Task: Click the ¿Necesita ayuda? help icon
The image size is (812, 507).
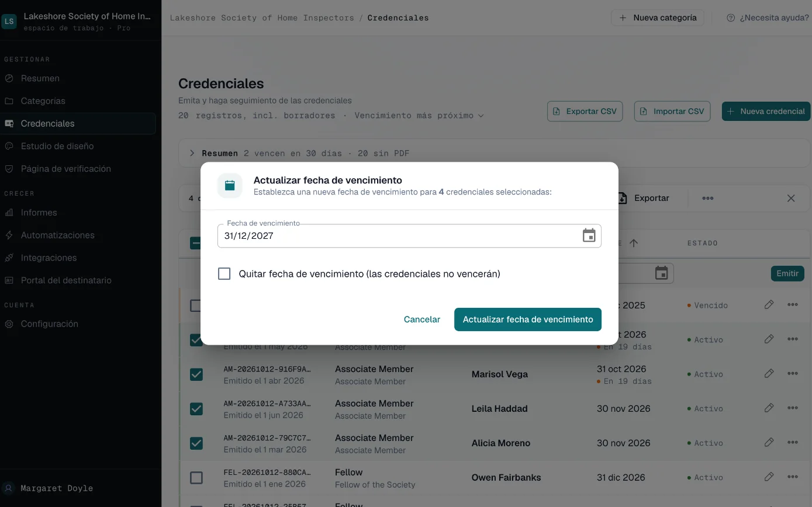Action: point(731,18)
